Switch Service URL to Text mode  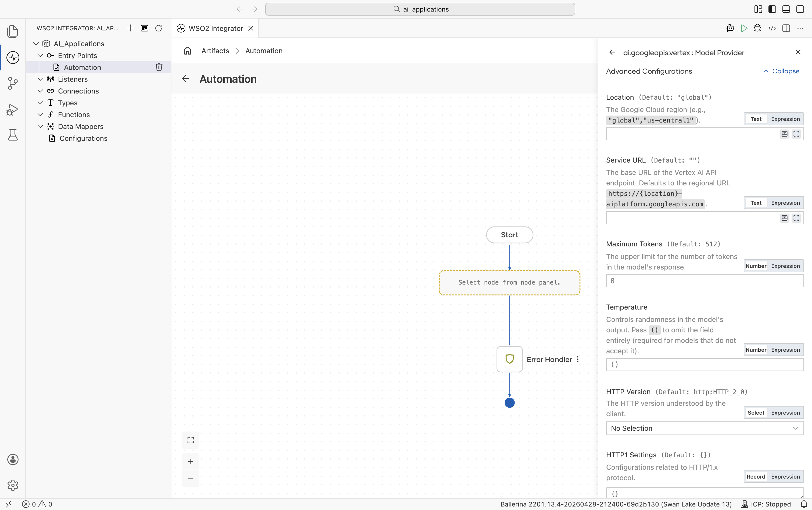tap(756, 203)
